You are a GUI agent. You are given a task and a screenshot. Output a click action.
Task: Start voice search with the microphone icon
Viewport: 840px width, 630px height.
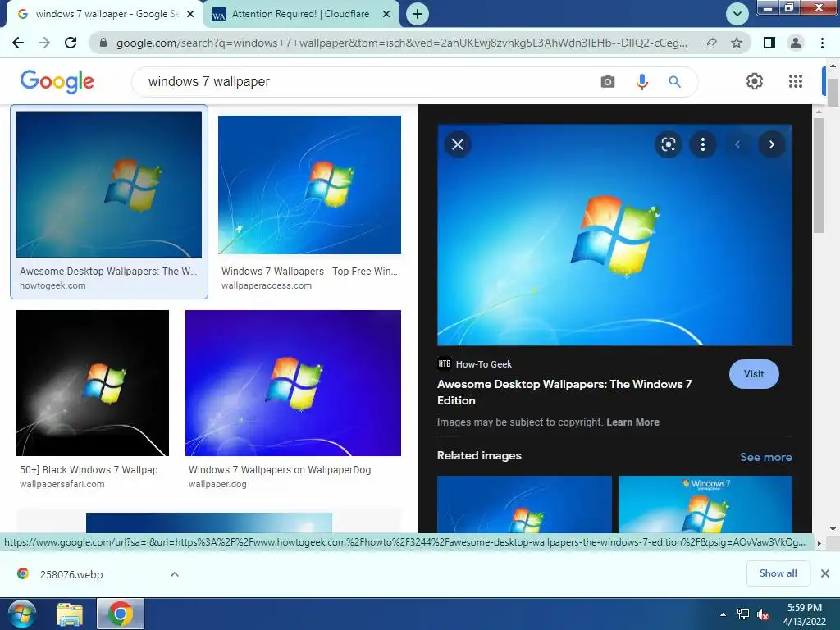641,82
